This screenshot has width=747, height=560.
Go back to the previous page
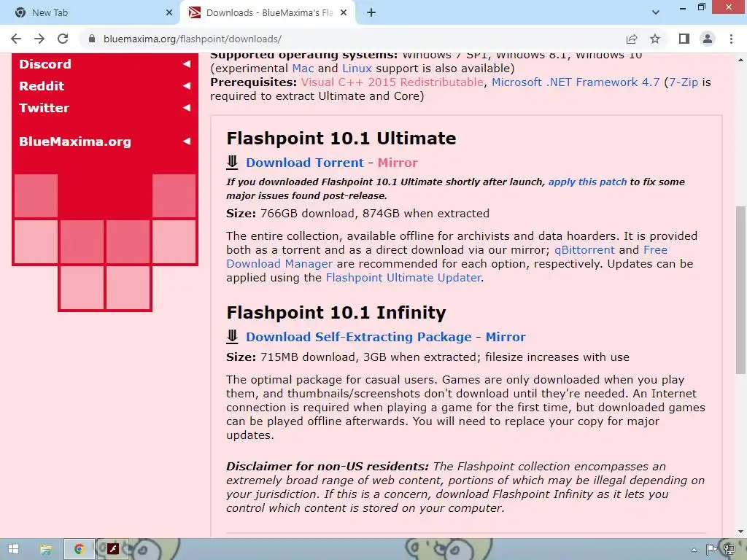click(16, 39)
